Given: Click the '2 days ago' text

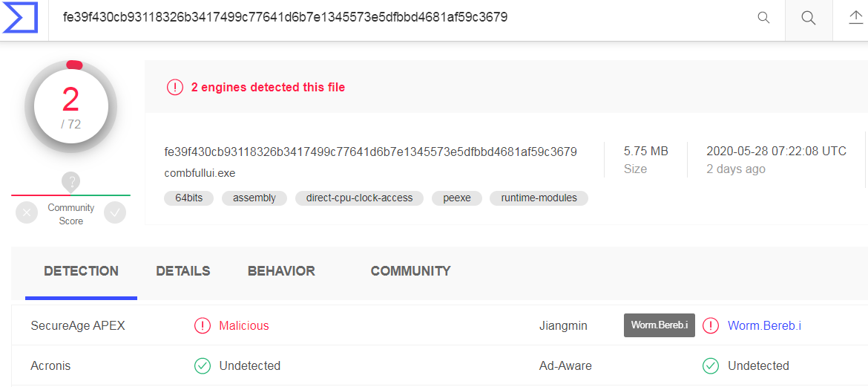Looking at the screenshot, I should tap(736, 169).
